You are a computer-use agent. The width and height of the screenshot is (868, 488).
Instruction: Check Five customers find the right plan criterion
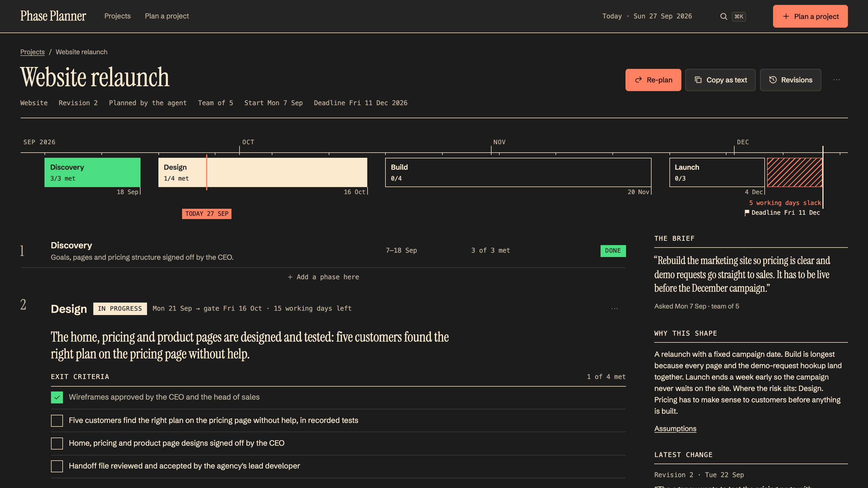57,421
